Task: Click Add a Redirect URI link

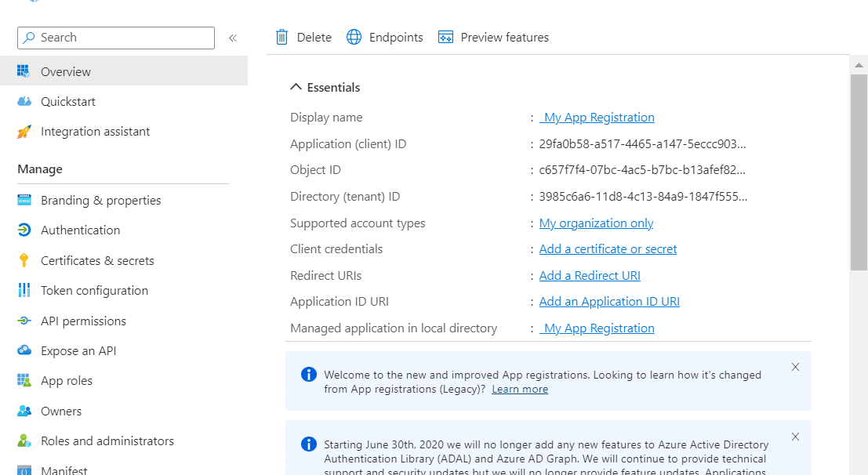Action: tap(590, 276)
